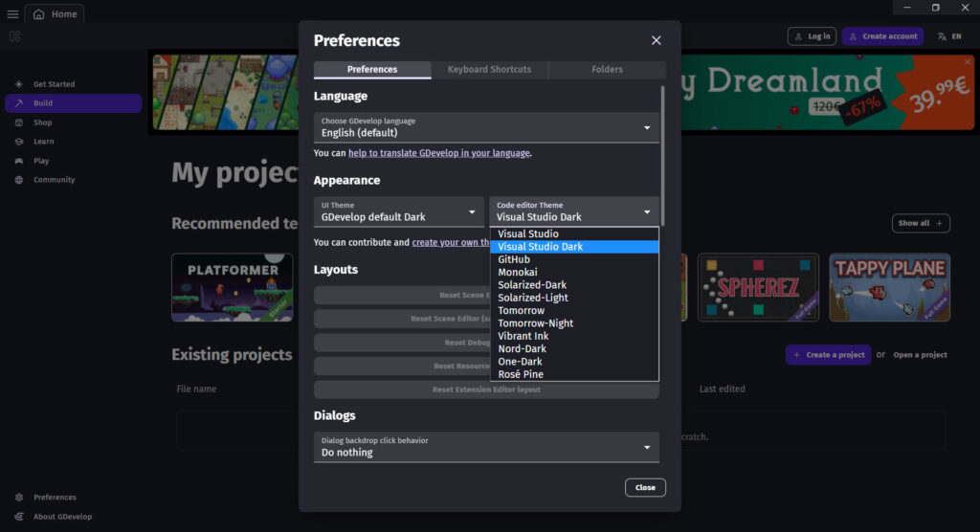
Task: Click help to translate GDevelop link
Action: pos(438,153)
